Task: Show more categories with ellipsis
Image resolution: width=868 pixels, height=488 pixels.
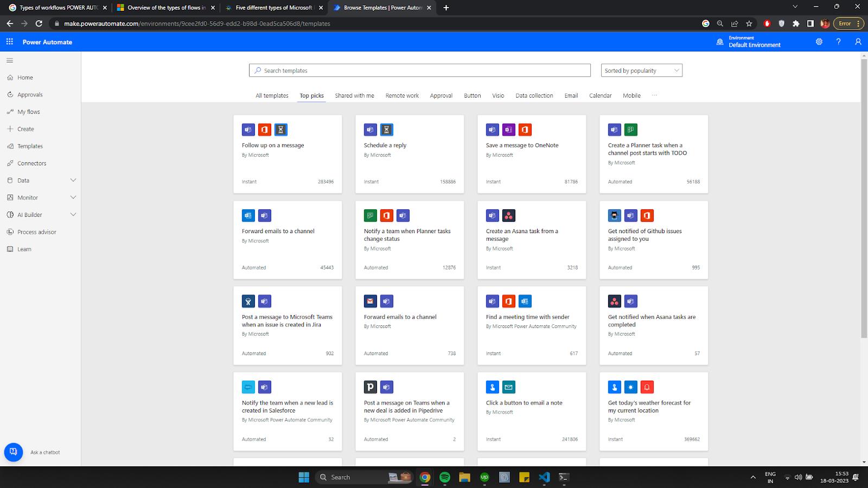Action: point(654,95)
